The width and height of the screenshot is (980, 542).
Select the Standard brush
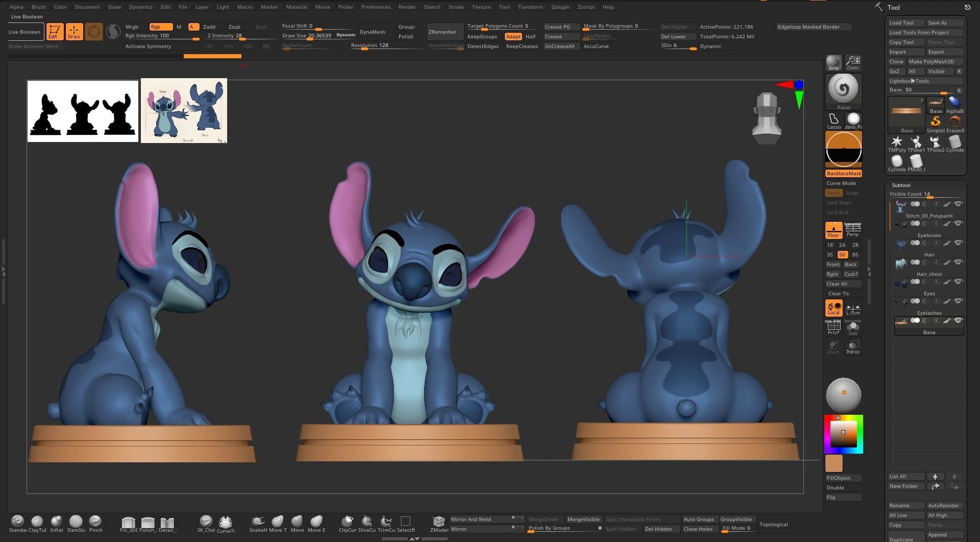[x=17, y=524]
